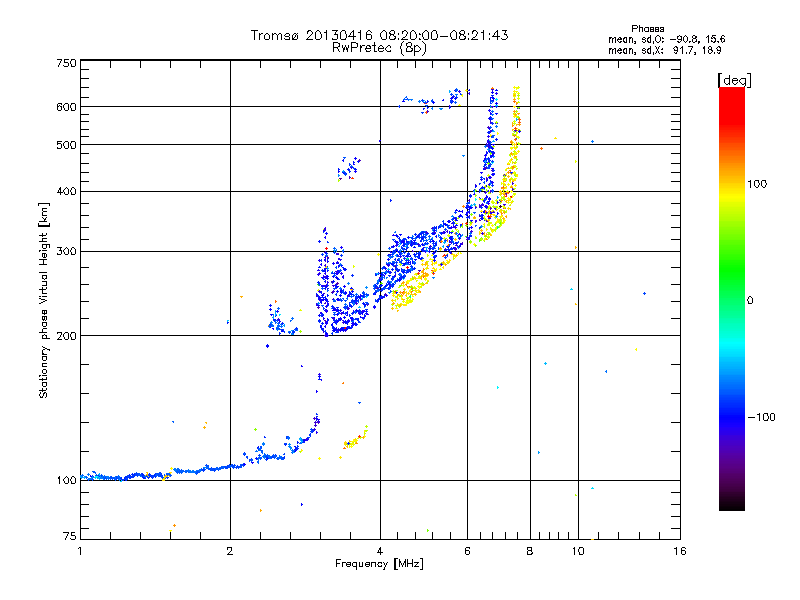Click the x-axis tick label '8'
The image size is (800, 600).
(530, 551)
